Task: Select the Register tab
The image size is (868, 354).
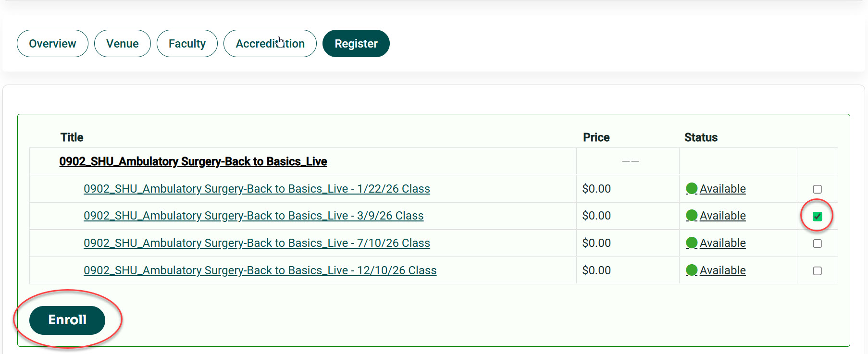Action: coord(356,44)
